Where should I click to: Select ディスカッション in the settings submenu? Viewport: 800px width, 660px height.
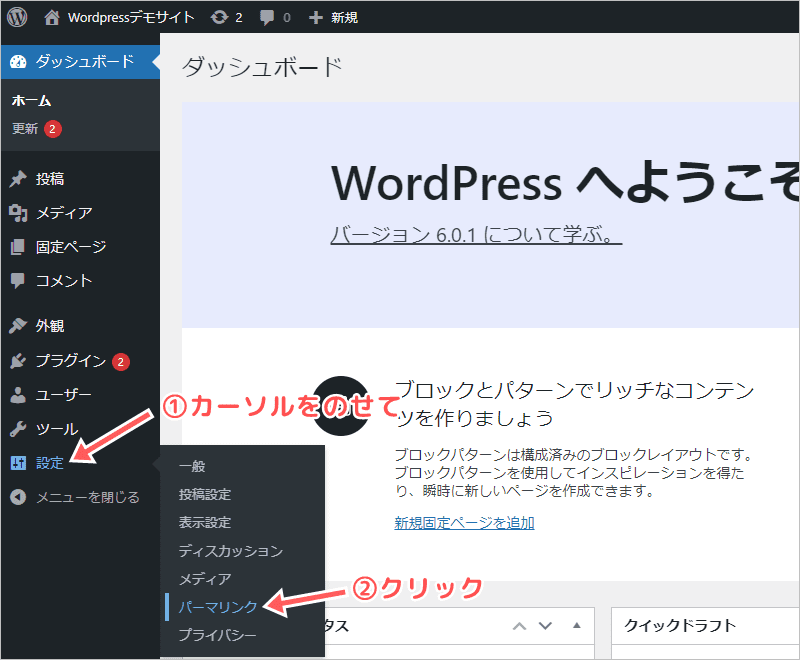[230, 551]
